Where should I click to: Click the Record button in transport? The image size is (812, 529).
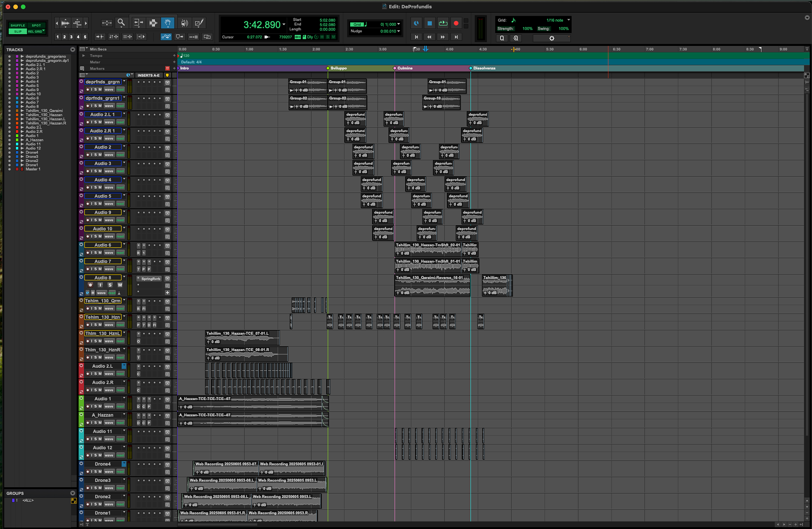pyautogui.click(x=456, y=24)
